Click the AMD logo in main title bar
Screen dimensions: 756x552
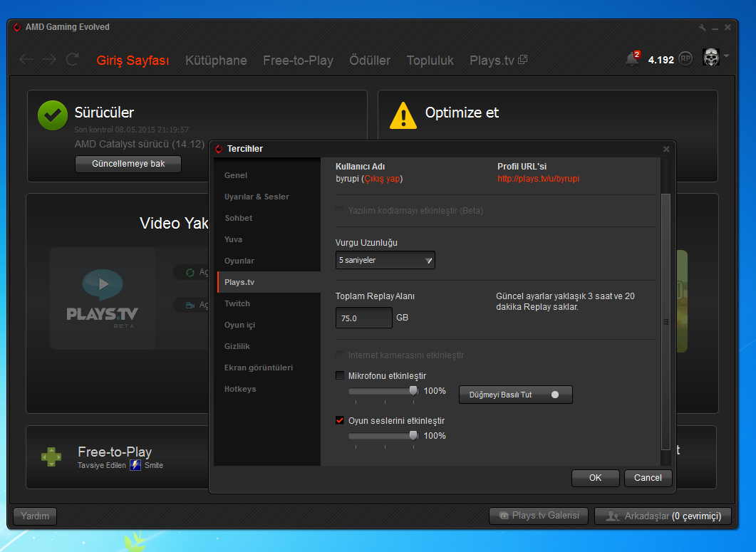point(17,27)
